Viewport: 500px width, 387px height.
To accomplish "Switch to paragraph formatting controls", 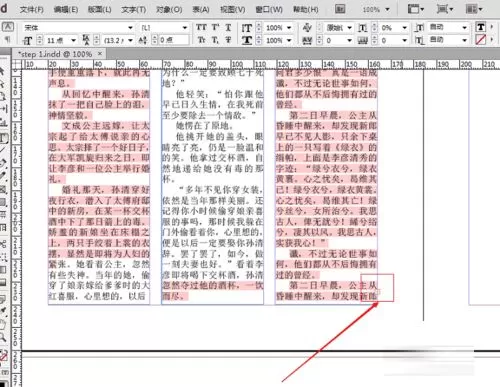I will pyautogui.click(x=7, y=40).
